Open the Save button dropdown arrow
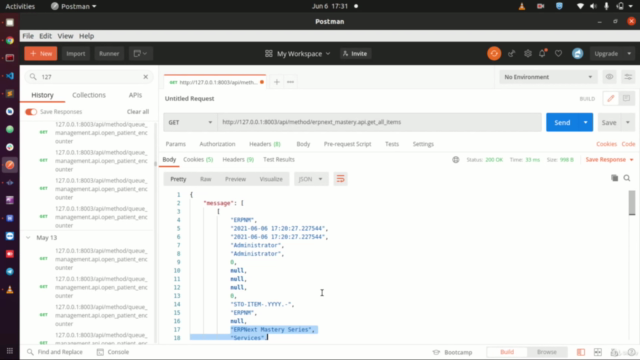The height and width of the screenshot is (360, 640). (628, 122)
